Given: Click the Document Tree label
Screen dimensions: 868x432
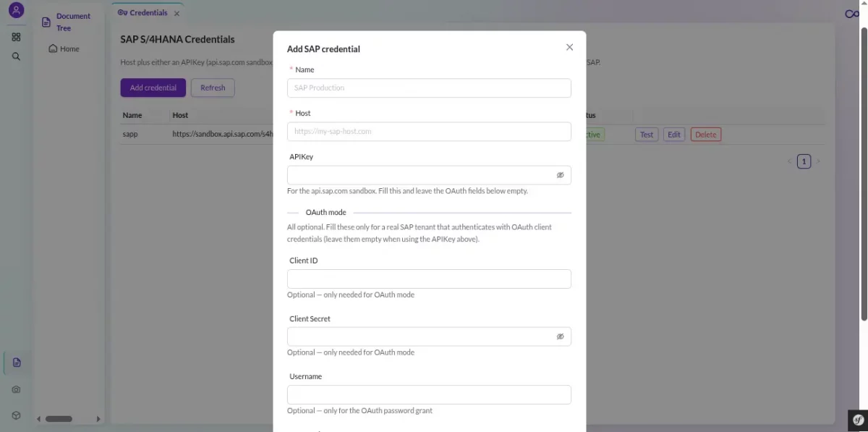Looking at the screenshot, I should point(73,22).
